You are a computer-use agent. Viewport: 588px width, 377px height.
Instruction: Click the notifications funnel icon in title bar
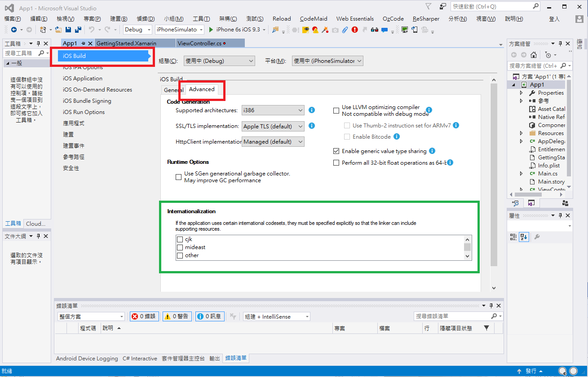(x=429, y=6)
